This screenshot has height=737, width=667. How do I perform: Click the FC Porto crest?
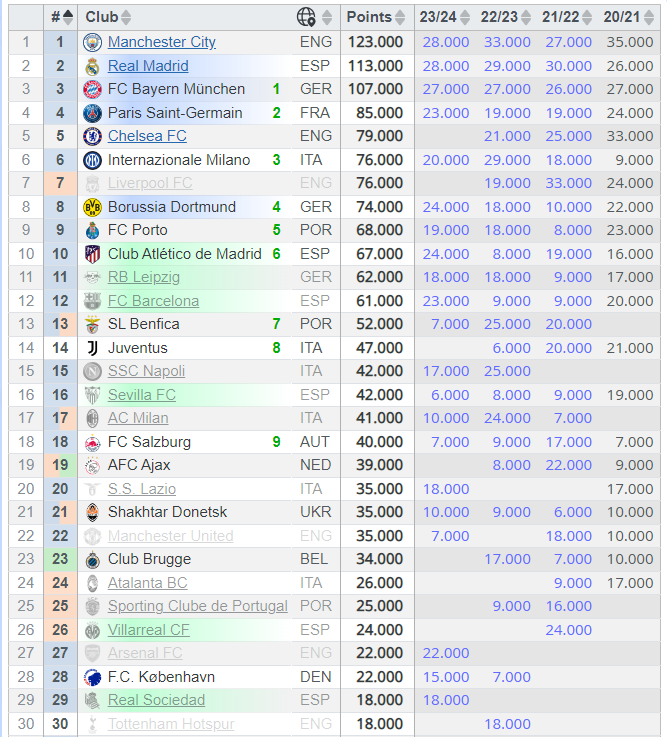point(92,230)
